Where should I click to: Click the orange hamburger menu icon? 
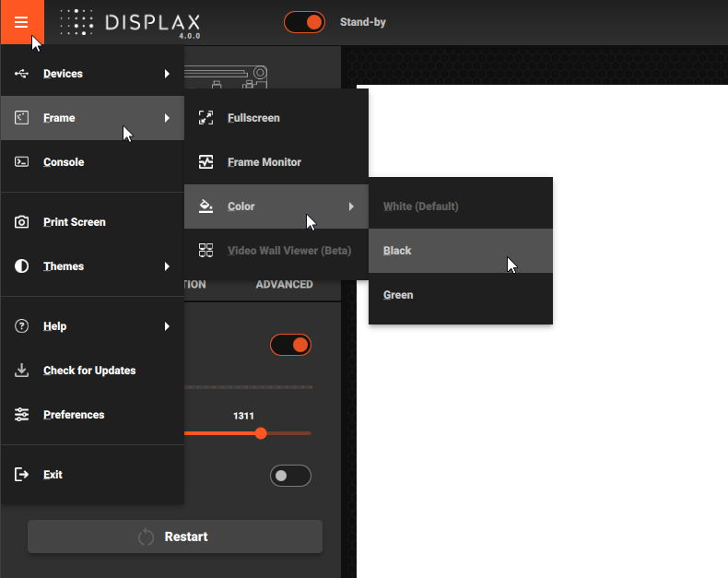click(x=22, y=22)
